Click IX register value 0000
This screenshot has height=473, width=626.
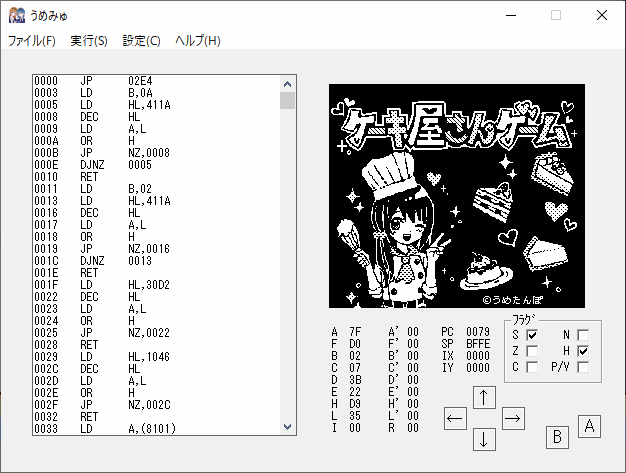[478, 356]
